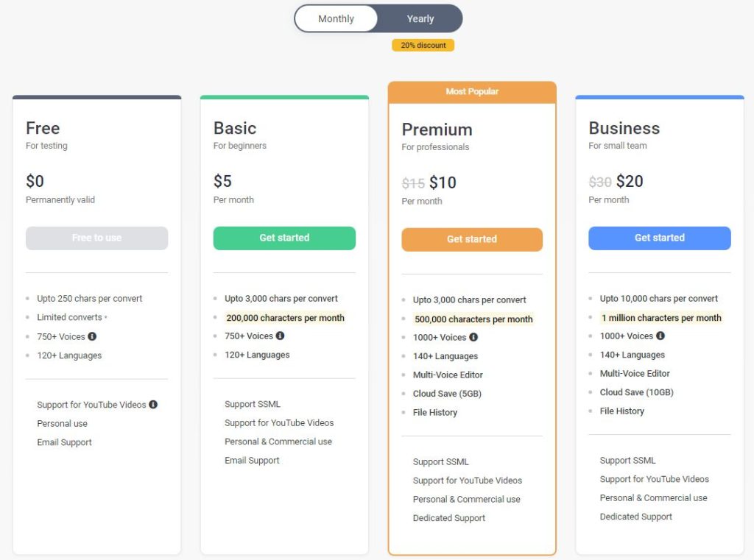Click the strikethrough $15 price on Premium

coord(412,182)
